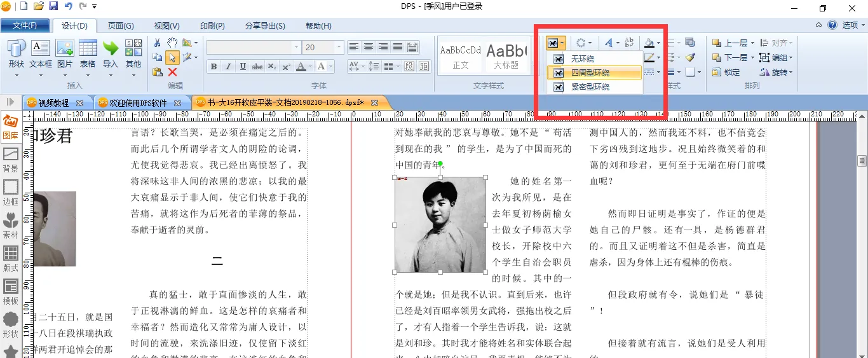Choose 四周型环绕 wrap option
Screen dimensions: 868x358
590,73
